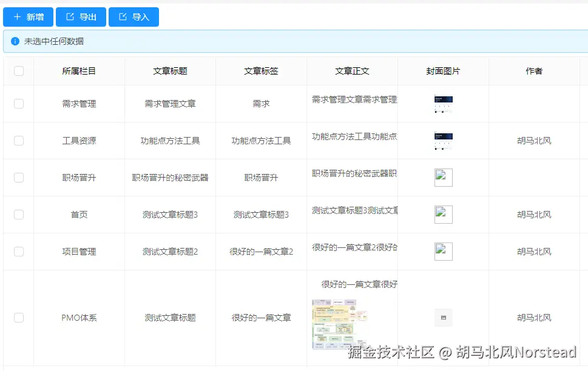Check the 首页 row checkbox
The height and width of the screenshot is (371, 588).
19,215
